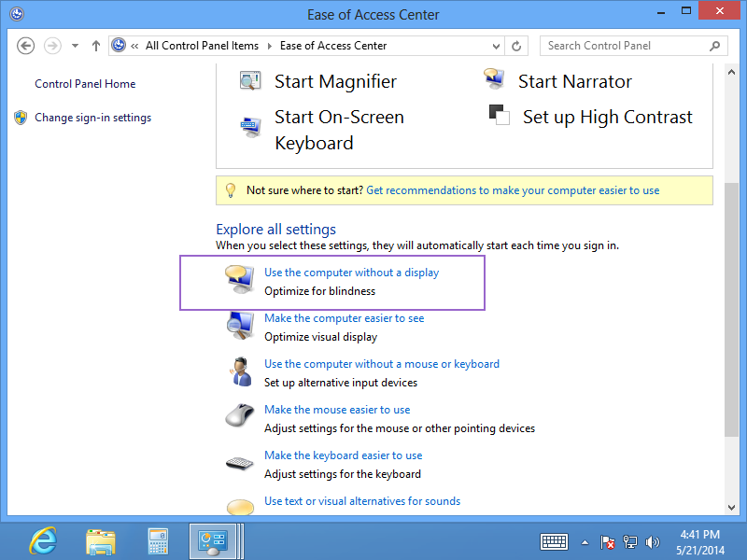Viewport: 747px width, 560px height.
Task: Click the Ease of Access Center breadcrumb
Action: tap(333, 46)
